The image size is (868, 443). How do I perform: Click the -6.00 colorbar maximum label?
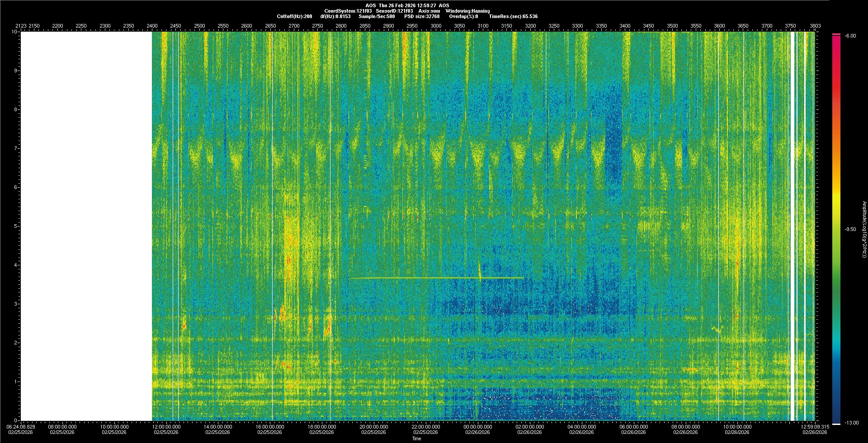pos(850,36)
